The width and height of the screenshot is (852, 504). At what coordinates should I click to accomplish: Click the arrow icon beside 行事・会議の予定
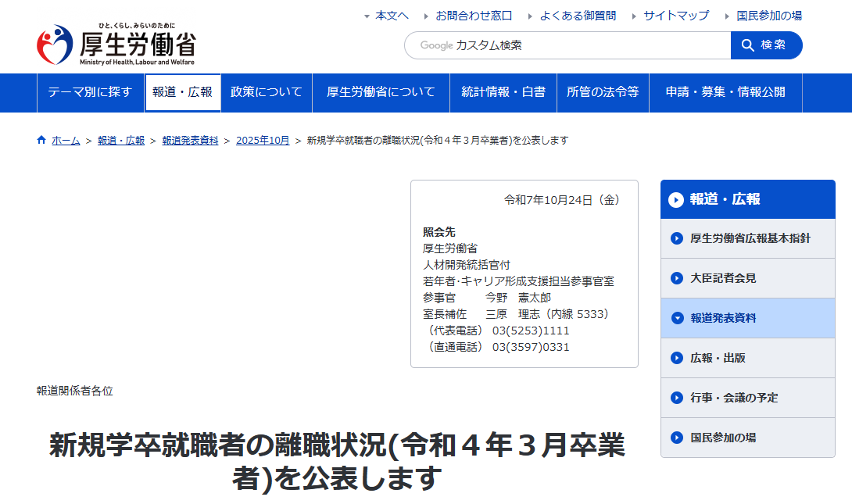tap(676, 398)
